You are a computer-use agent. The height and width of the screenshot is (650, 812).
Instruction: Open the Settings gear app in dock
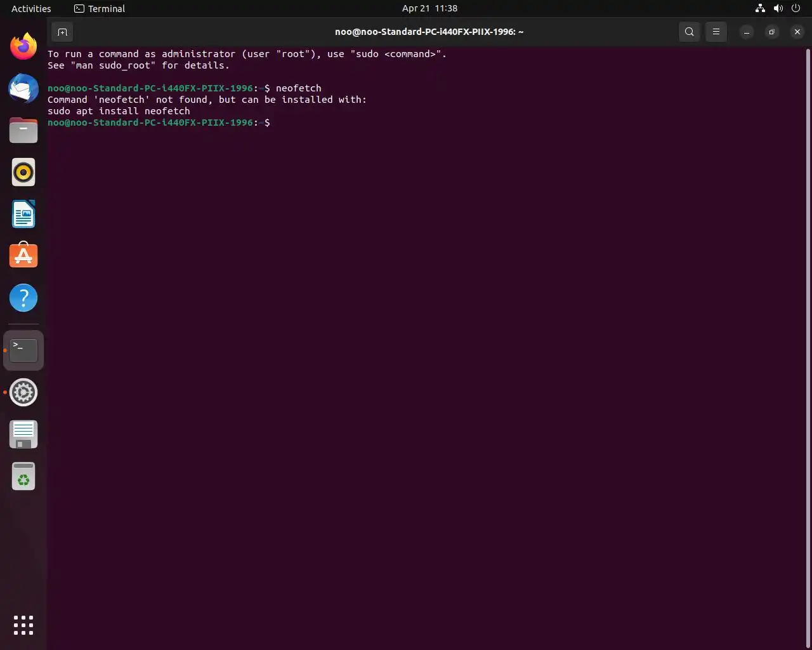click(23, 392)
